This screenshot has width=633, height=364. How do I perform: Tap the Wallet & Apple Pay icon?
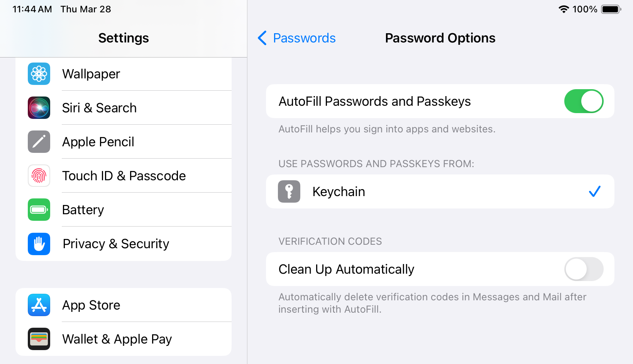[39, 339]
